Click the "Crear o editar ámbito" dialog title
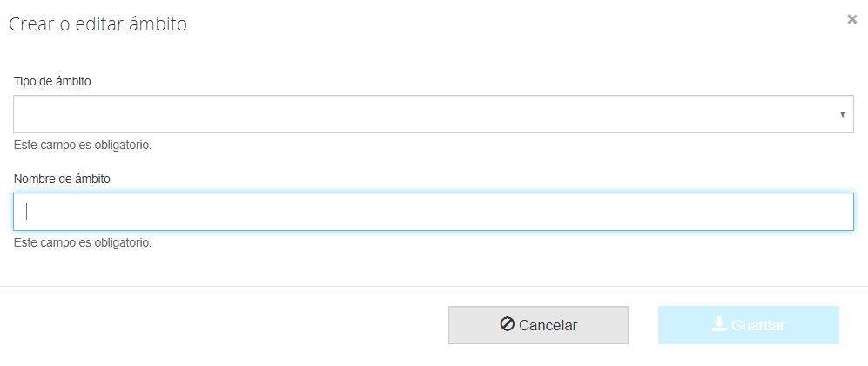The height and width of the screenshot is (366, 868). (x=98, y=24)
